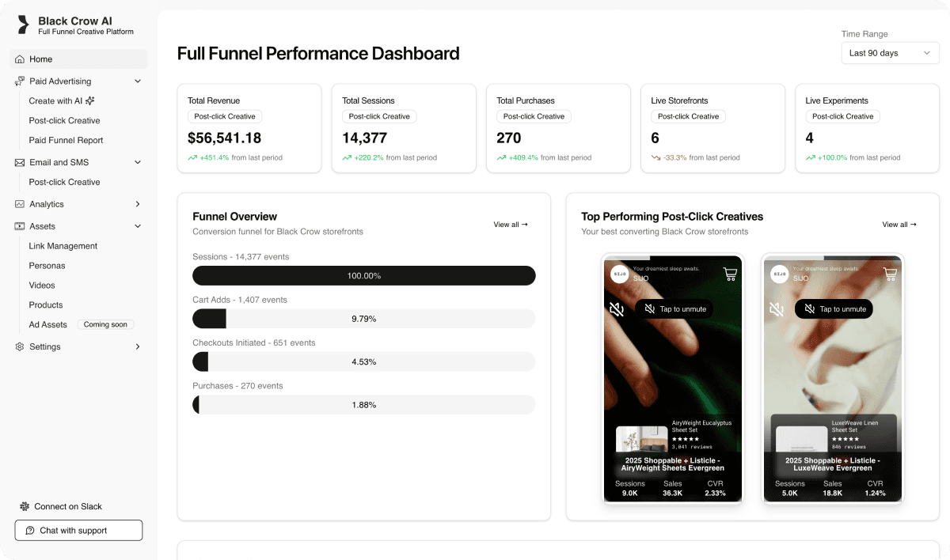Click the Slack icon near Connect on Slack
Viewport: 950px width, 560px height.
tap(26, 506)
